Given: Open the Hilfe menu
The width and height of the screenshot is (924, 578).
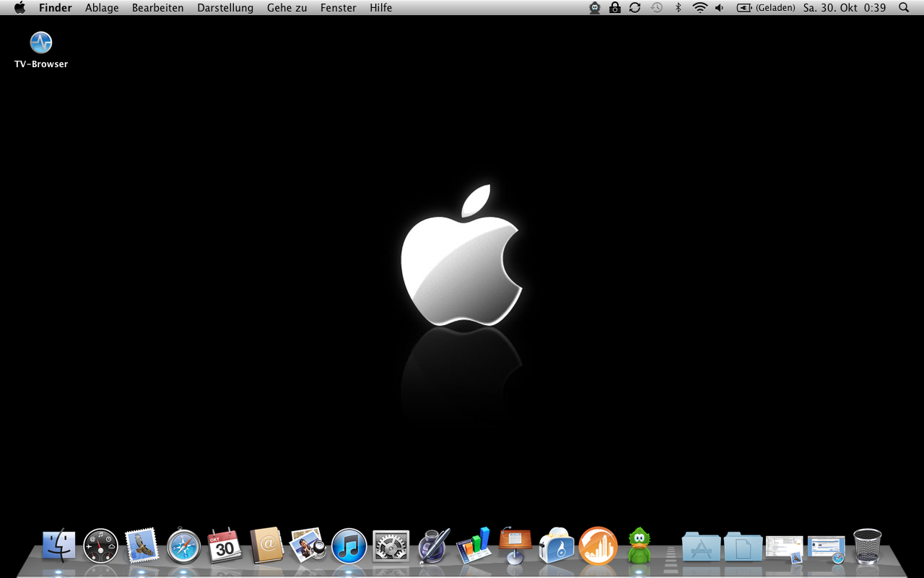Looking at the screenshot, I should tap(381, 8).
